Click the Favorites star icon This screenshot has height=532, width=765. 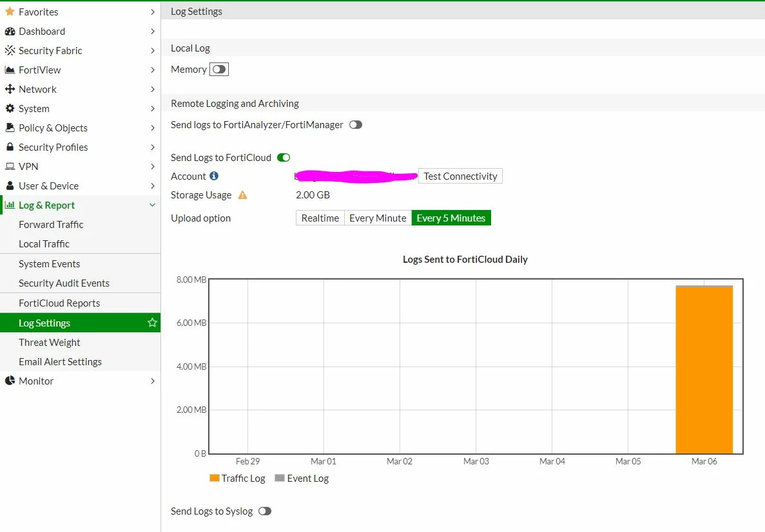tap(10, 11)
